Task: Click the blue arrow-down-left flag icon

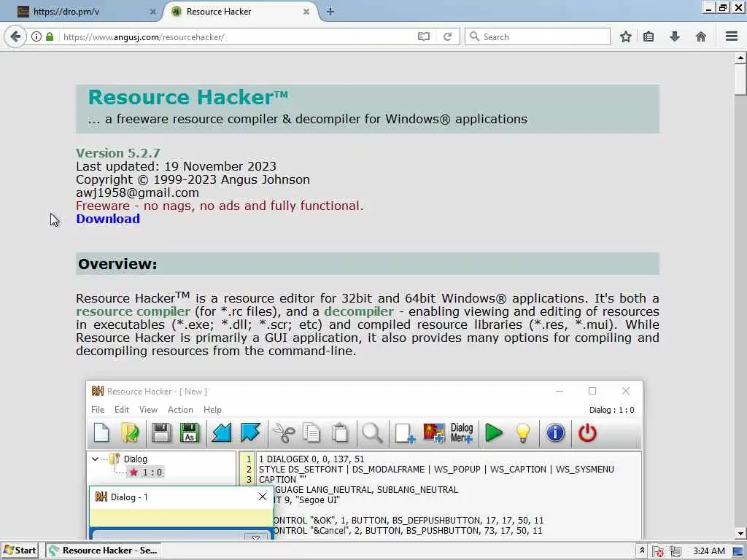Action: click(x=222, y=433)
